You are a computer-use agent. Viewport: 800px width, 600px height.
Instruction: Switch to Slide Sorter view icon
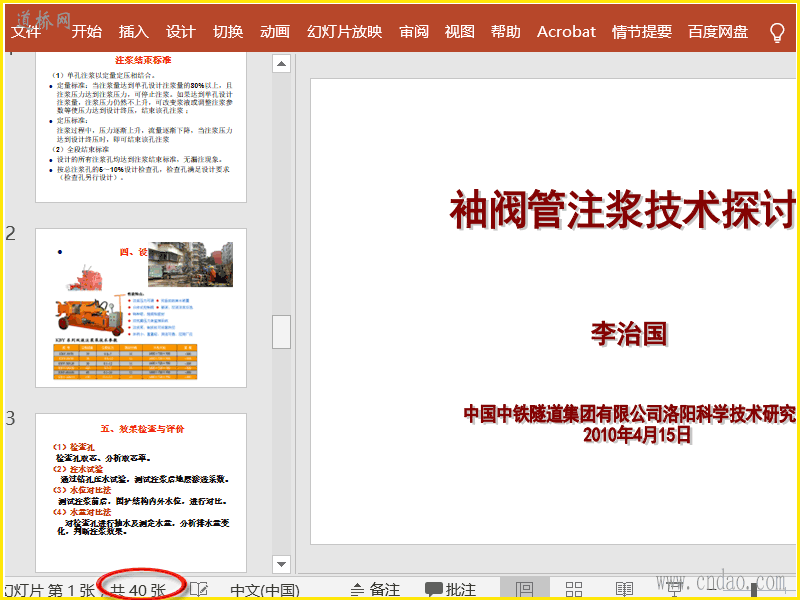click(x=574, y=590)
